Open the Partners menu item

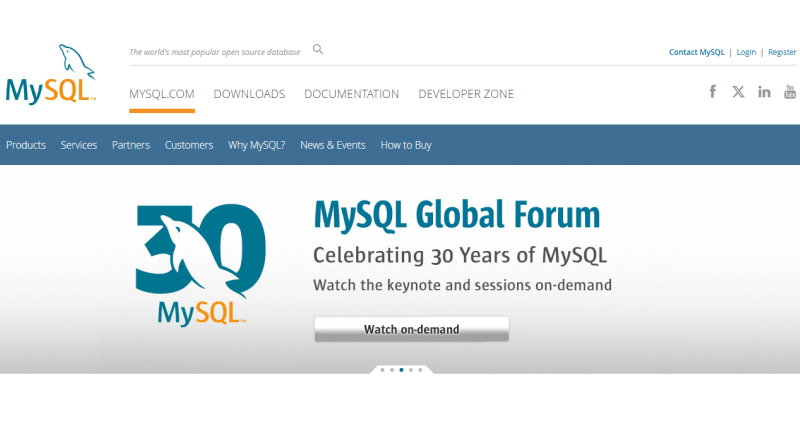click(131, 145)
